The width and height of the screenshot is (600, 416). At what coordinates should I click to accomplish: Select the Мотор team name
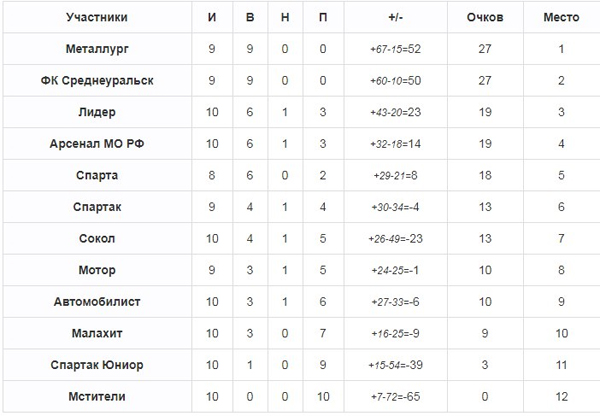[x=97, y=270]
